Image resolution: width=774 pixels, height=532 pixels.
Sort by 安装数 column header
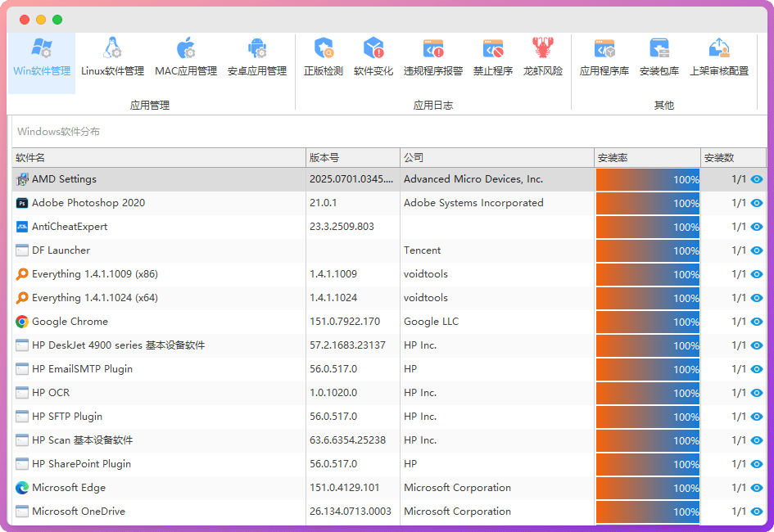tap(733, 158)
